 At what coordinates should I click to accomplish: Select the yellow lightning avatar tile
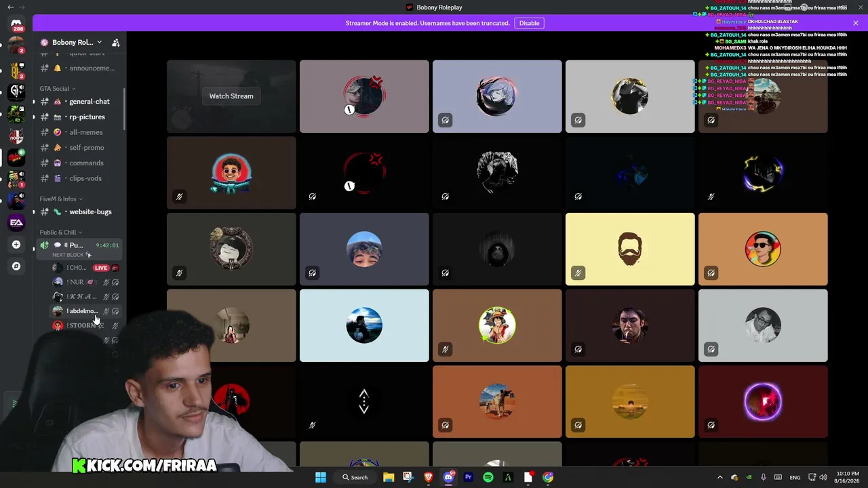tap(763, 172)
